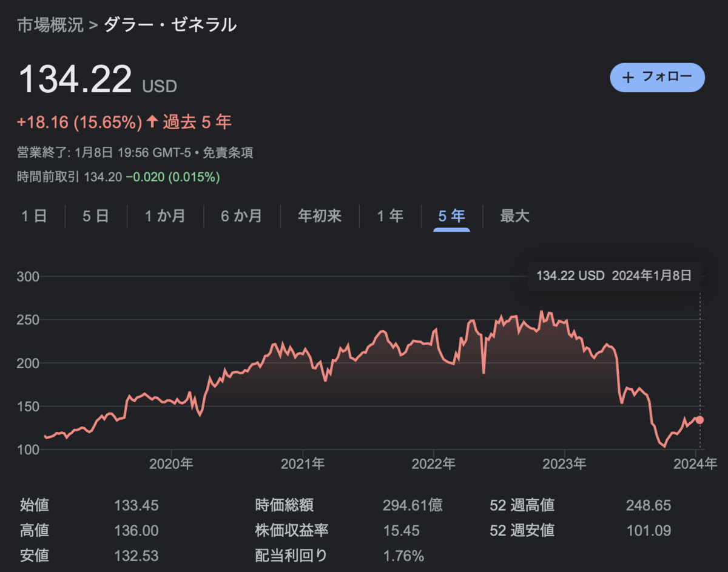Click the up arrow beside 過去 5 年
Image resolution: width=728 pixels, height=572 pixels.
point(152,122)
